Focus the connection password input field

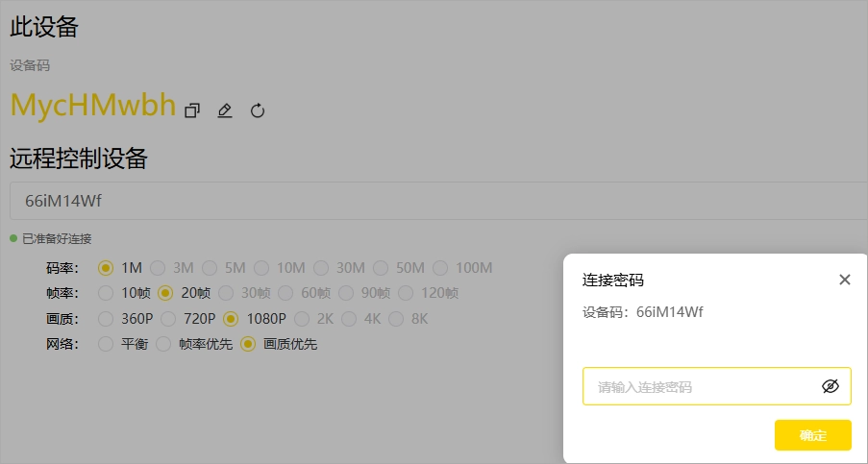pyautogui.click(x=702, y=386)
